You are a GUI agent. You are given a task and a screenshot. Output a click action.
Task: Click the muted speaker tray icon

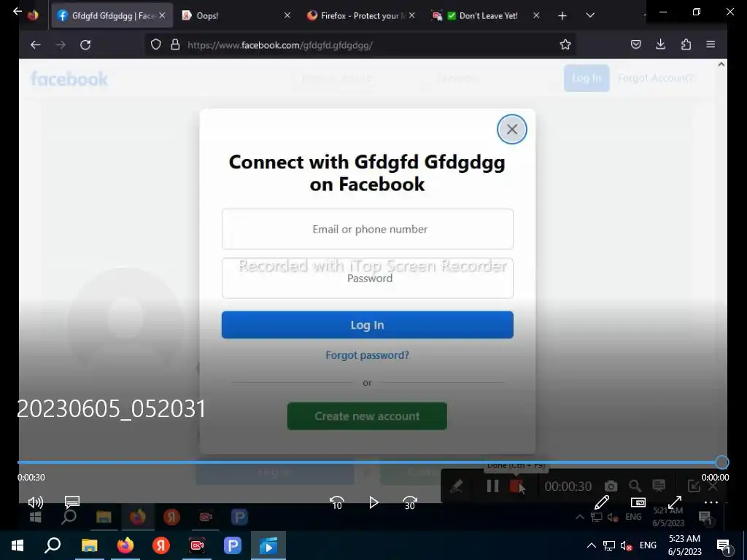click(627, 546)
